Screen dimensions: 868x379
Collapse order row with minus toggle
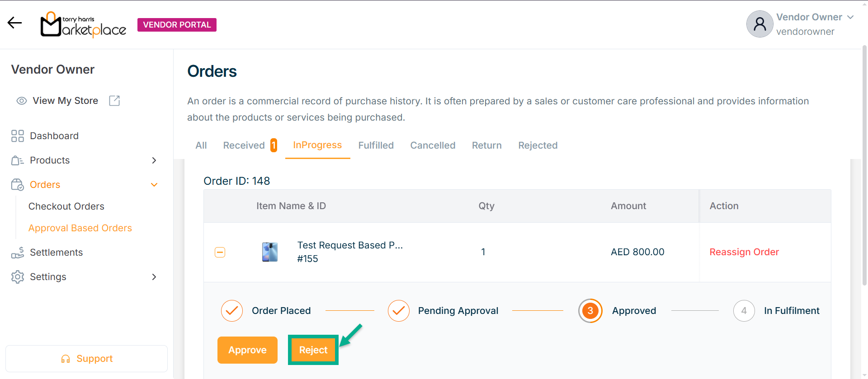click(x=220, y=252)
